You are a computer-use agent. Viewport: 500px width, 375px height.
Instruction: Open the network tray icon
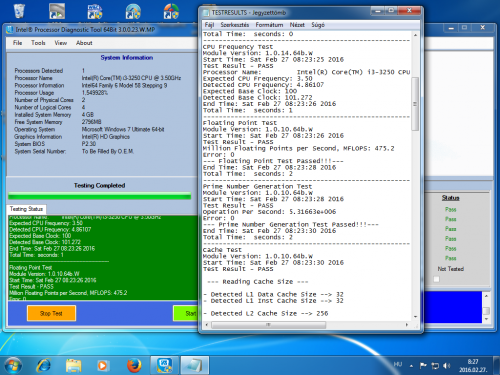[435, 366]
